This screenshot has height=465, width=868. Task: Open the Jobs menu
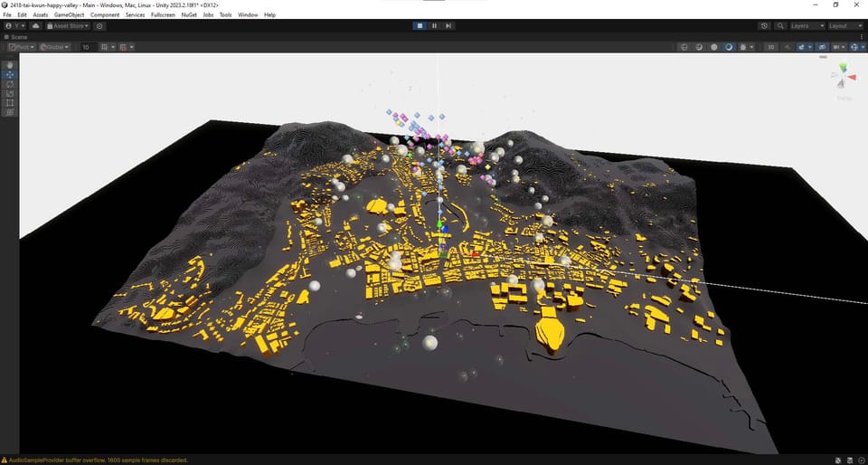coord(208,15)
